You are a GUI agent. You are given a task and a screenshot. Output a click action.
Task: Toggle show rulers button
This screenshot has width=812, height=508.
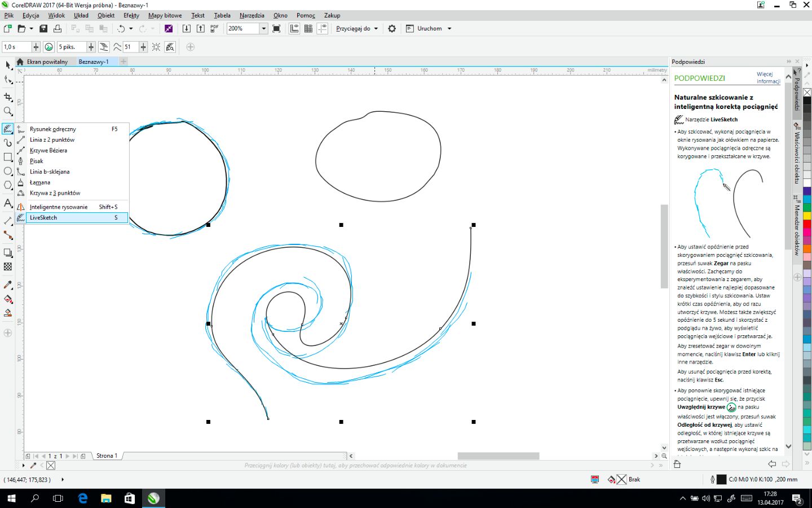[294, 29]
